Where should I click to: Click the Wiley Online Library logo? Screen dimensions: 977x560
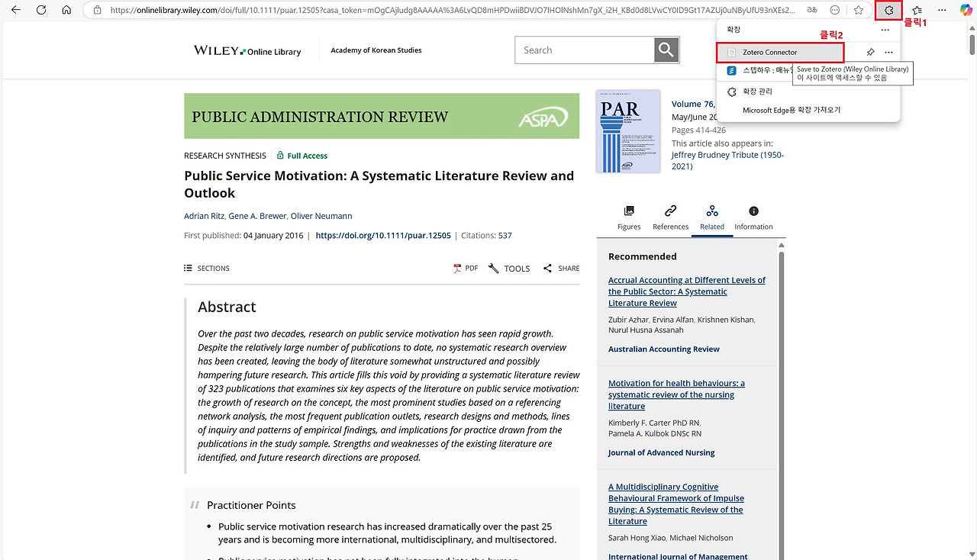pos(247,50)
